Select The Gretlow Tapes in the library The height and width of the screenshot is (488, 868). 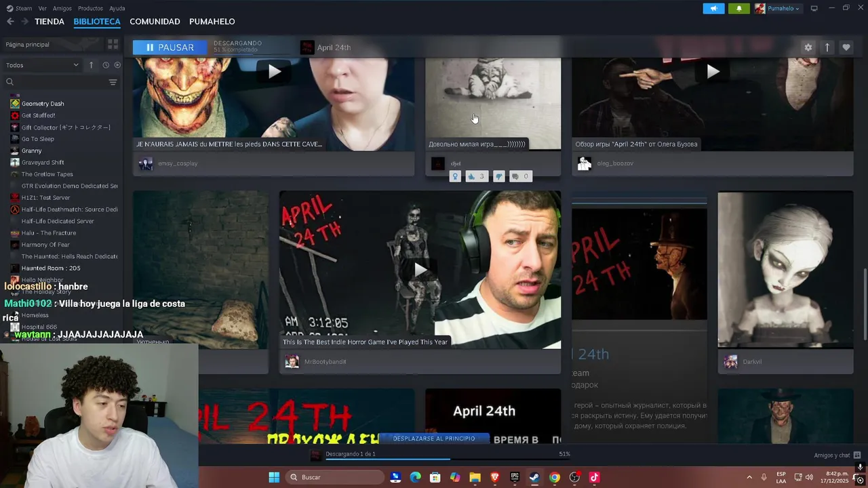(47, 174)
